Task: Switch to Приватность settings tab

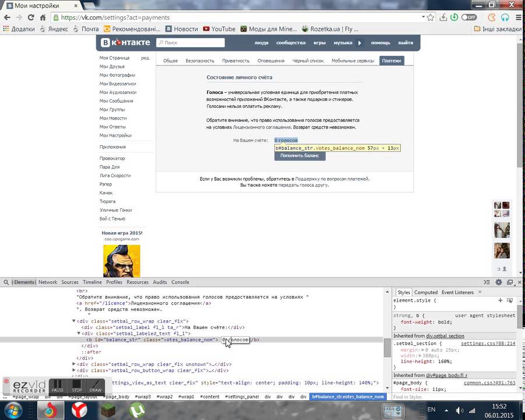Action: click(x=236, y=61)
